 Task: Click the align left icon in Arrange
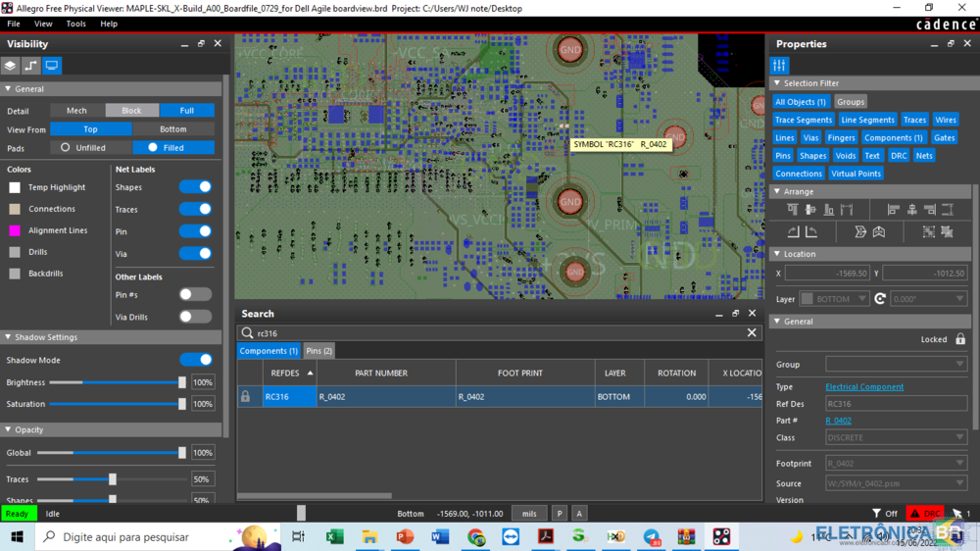coord(893,210)
